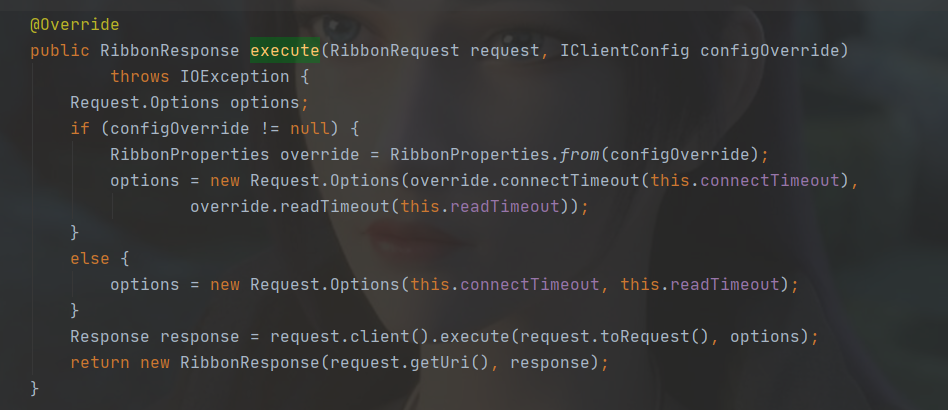Click the Response response variable declaration
Image resolution: width=948 pixels, height=410 pixels.
[150, 337]
